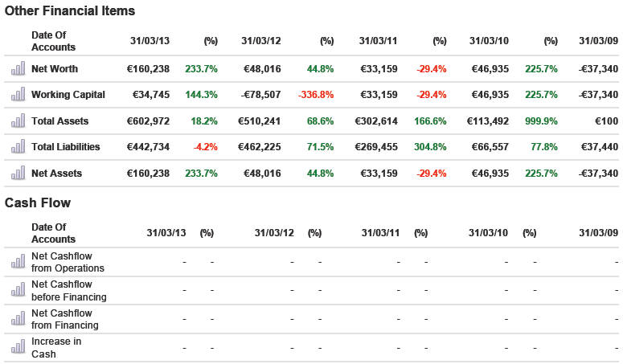Click the Other Financial Items heading
The width and height of the screenshot is (623, 364).
tap(70, 11)
